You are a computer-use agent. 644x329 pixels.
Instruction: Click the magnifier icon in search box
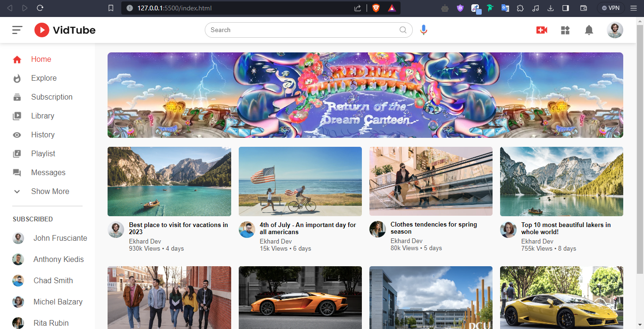pyautogui.click(x=403, y=30)
